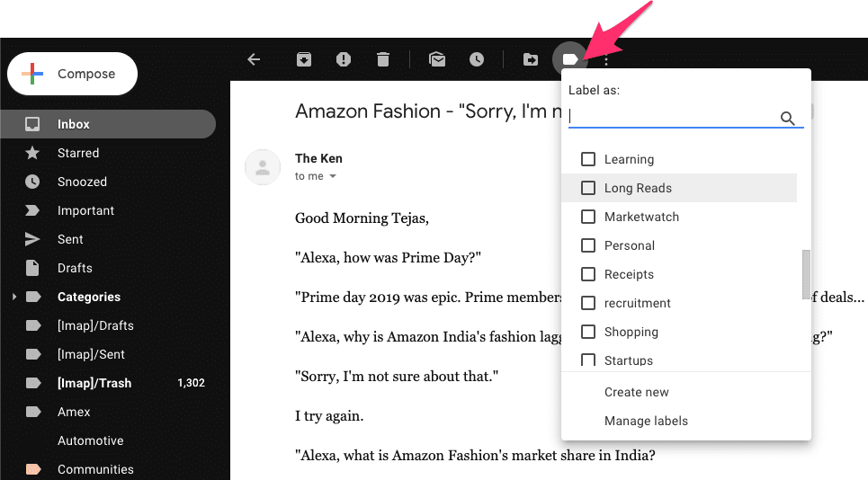The width and height of the screenshot is (868, 480).
Task: Open Manage labels
Action: 646,421
